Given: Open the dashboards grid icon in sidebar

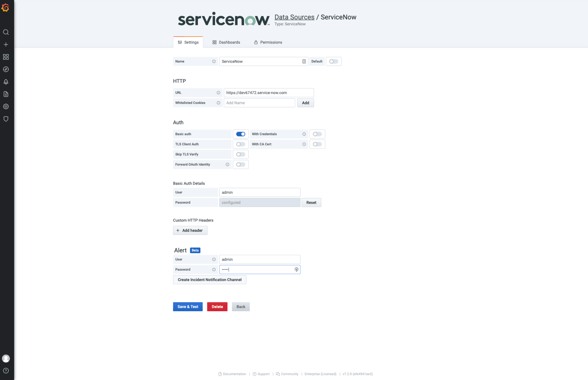Looking at the screenshot, I should (x=6, y=57).
